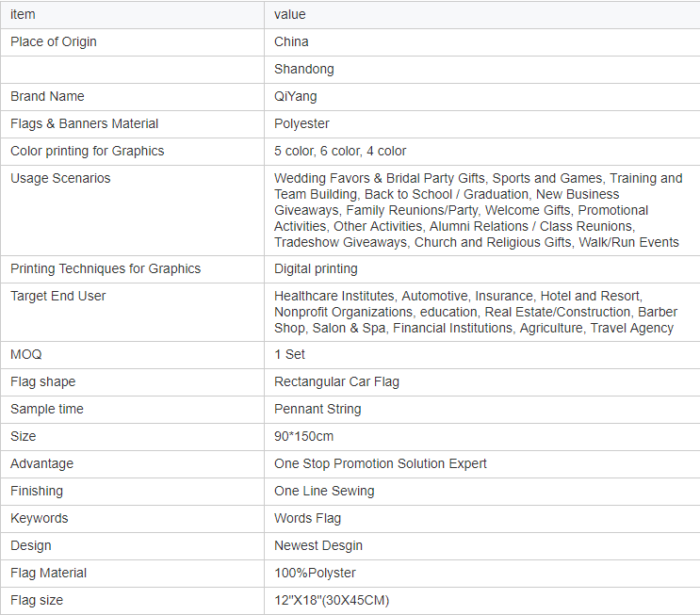Select the '12"X18"(30X45CM)' flag size value
The height and width of the screenshot is (615, 700).
point(332,600)
